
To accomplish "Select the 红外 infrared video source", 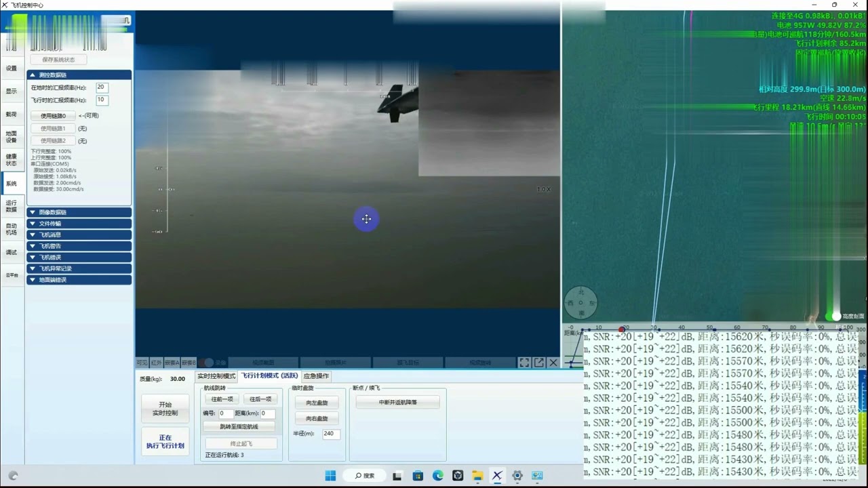I will [x=156, y=363].
